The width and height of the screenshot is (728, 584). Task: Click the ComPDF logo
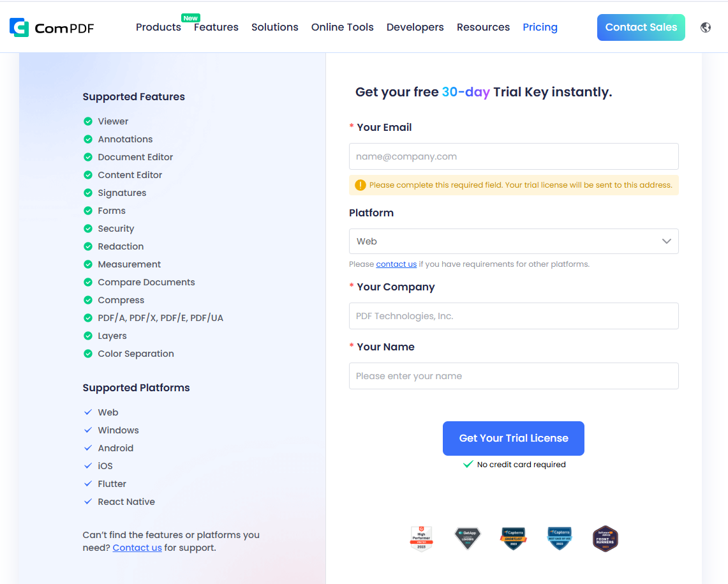pyautogui.click(x=52, y=27)
